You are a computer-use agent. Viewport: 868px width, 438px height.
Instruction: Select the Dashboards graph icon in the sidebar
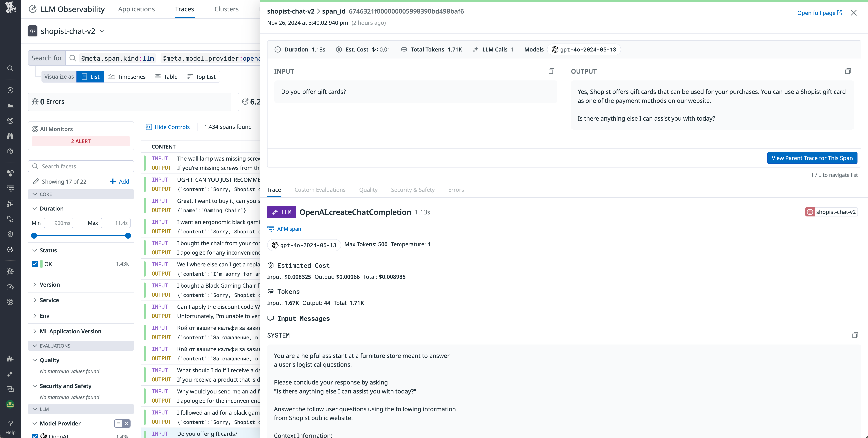[x=10, y=105]
